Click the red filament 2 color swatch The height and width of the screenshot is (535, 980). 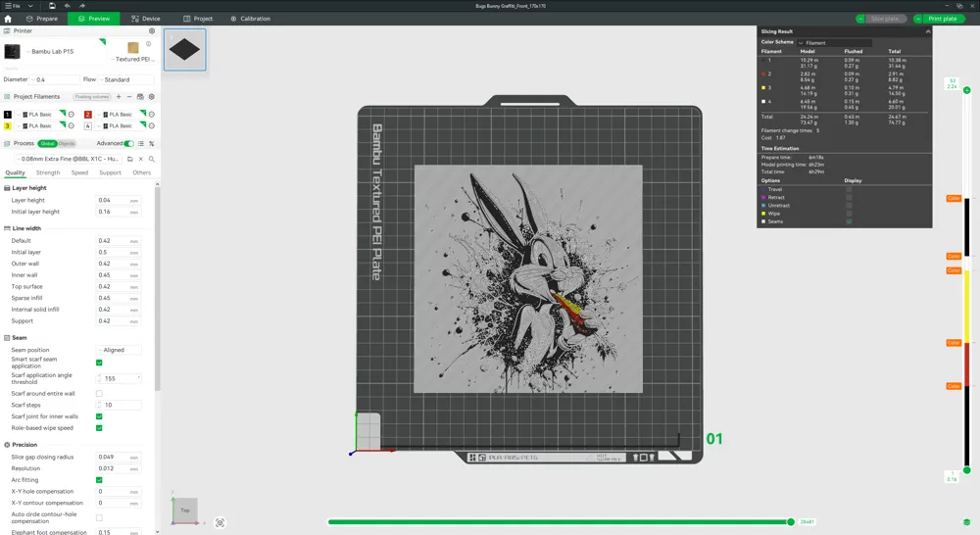(87, 115)
